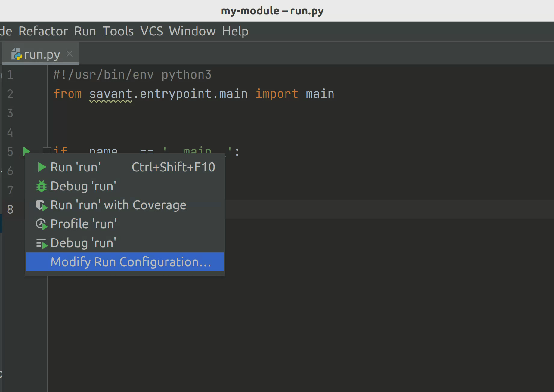Choose Run 'run' from the popup
The image size is (554, 392).
[125, 167]
